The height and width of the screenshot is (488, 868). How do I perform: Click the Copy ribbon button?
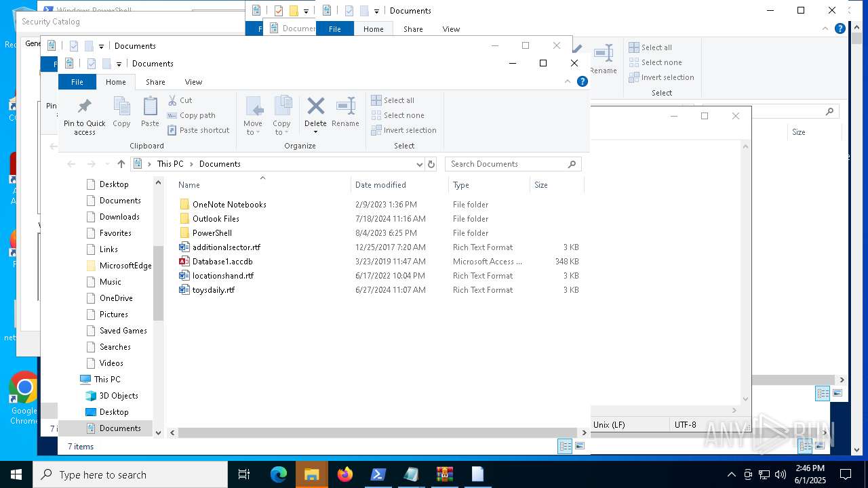121,112
